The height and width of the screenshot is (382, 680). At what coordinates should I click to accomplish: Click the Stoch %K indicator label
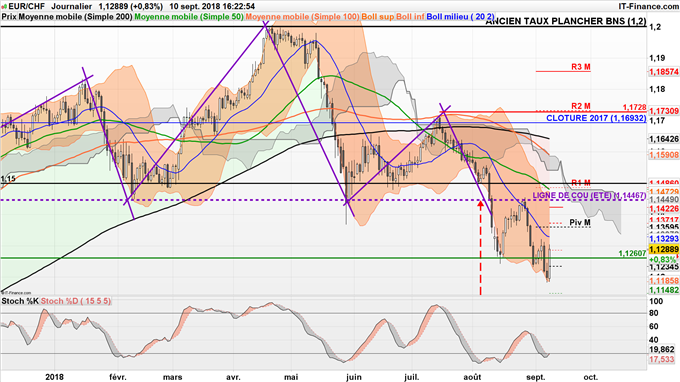point(20,301)
